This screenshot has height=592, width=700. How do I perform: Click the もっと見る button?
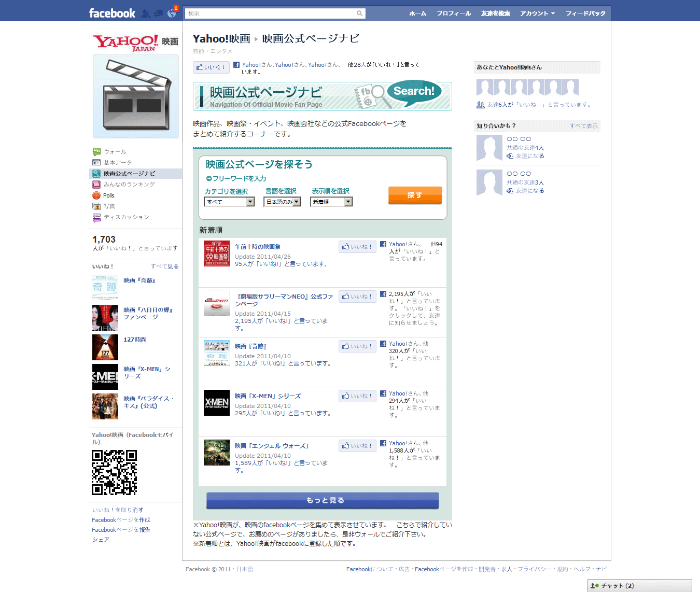323,500
